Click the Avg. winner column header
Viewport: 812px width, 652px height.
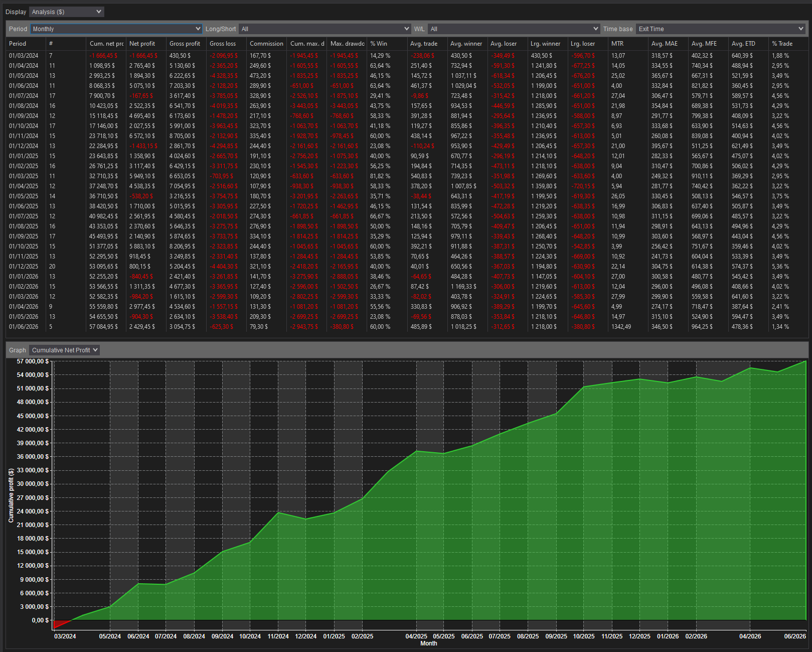click(x=467, y=44)
